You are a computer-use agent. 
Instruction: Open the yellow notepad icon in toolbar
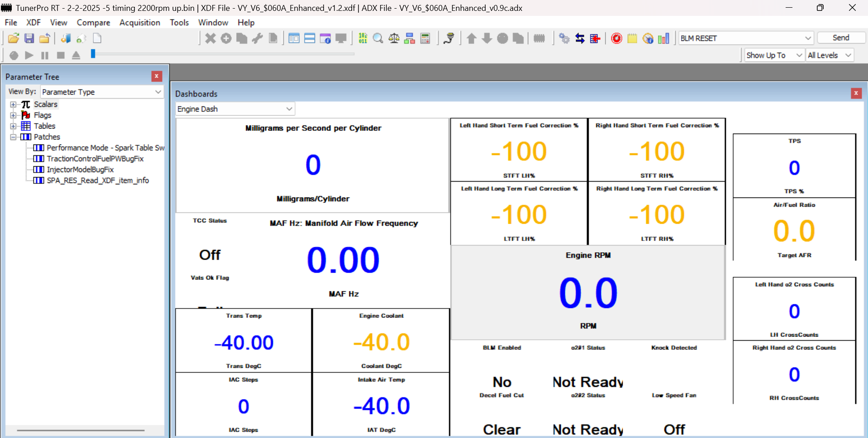tap(632, 39)
